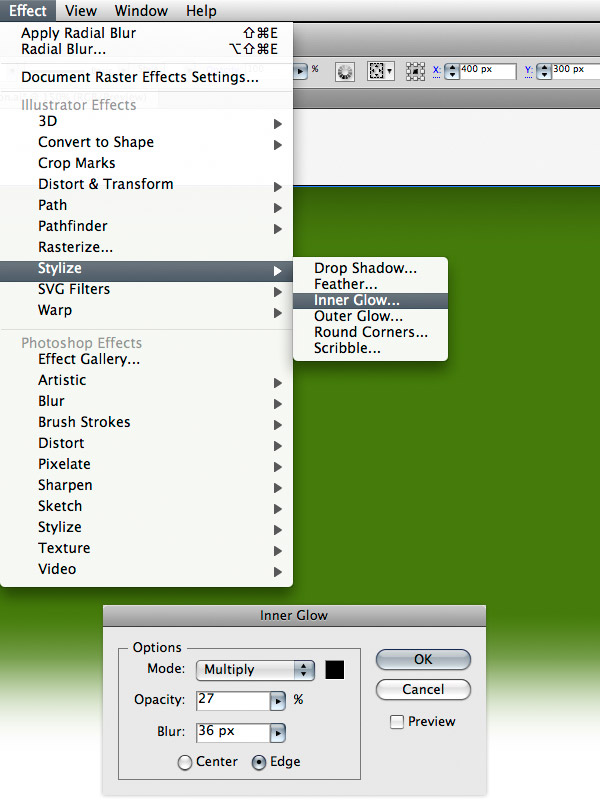Expand the Pathfinder submenu
This screenshot has height=811, width=600.
tap(146, 226)
